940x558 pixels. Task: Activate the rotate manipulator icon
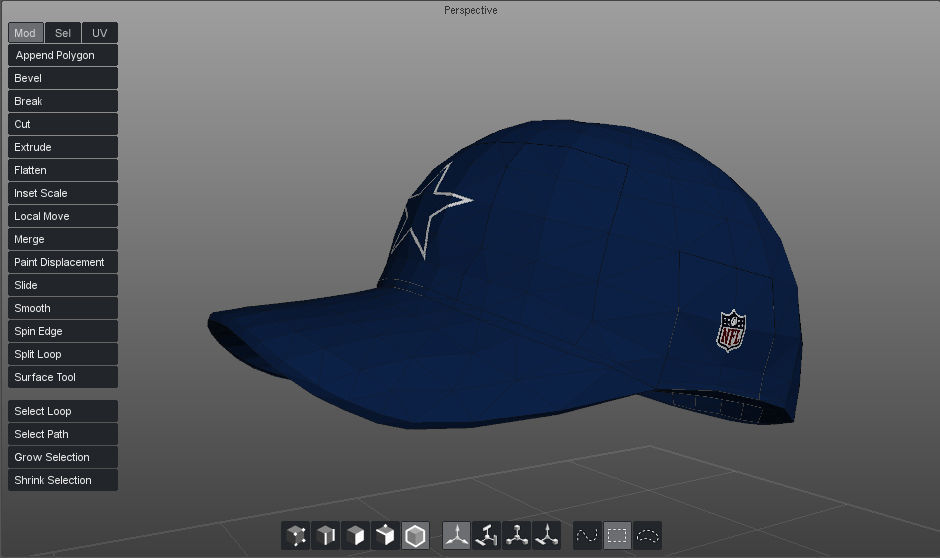(x=487, y=535)
